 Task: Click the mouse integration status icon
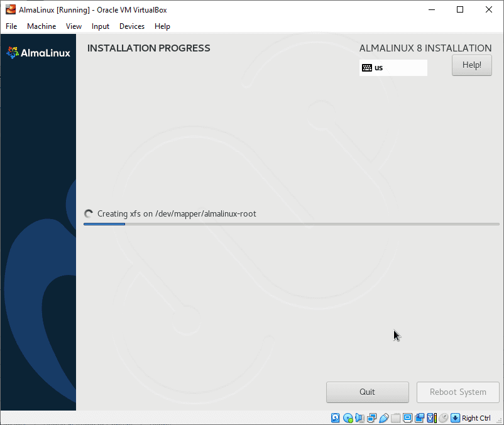tap(443, 418)
